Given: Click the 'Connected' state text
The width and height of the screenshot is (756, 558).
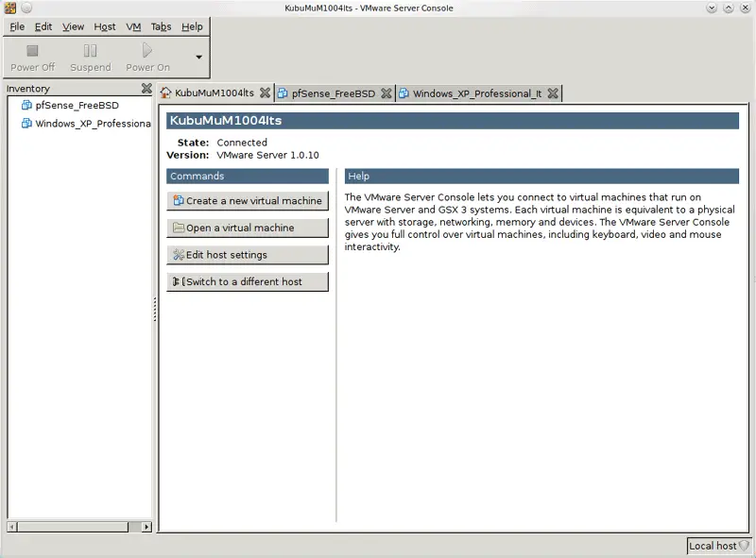Looking at the screenshot, I should pos(242,143).
